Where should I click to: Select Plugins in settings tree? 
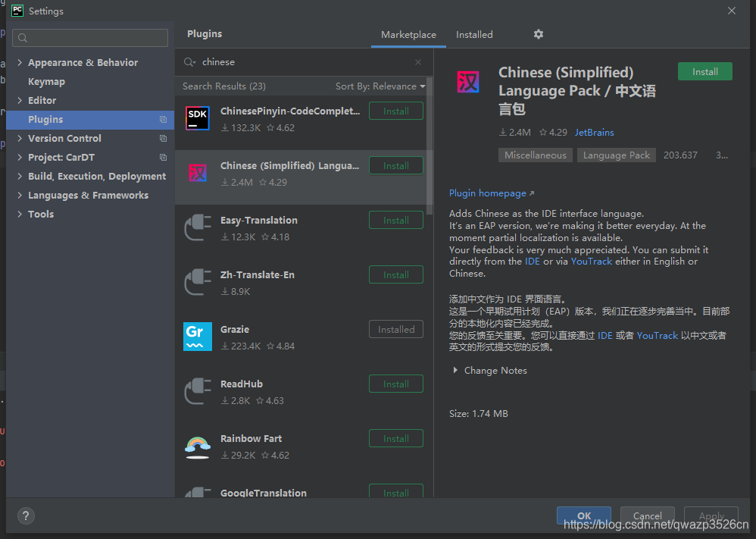pyautogui.click(x=90, y=119)
